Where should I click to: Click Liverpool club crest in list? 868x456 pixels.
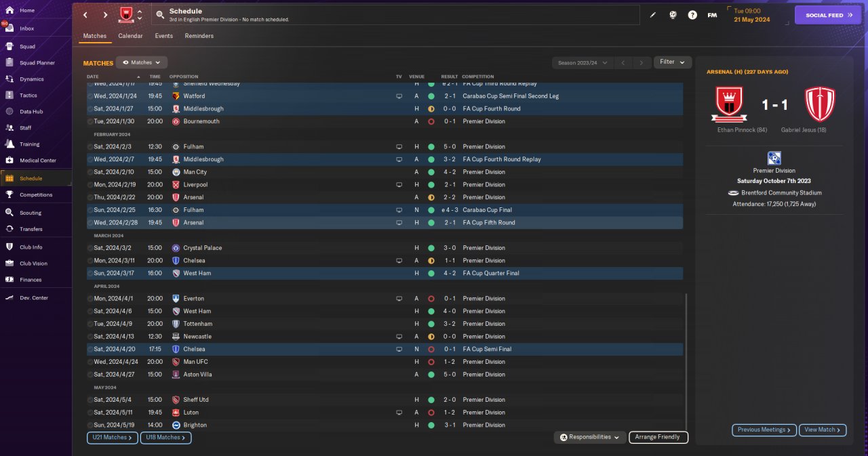[176, 184]
